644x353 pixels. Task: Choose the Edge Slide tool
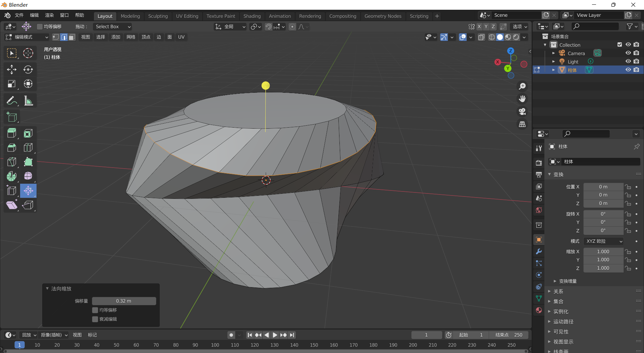[x=12, y=190]
